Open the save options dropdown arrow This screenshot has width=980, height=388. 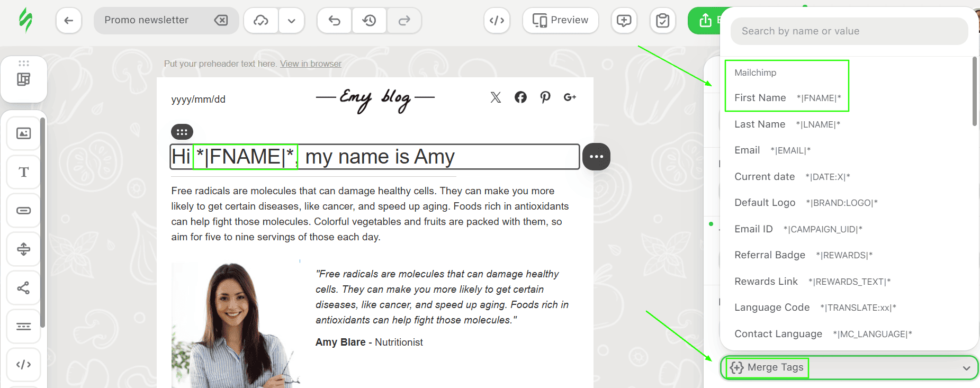292,21
